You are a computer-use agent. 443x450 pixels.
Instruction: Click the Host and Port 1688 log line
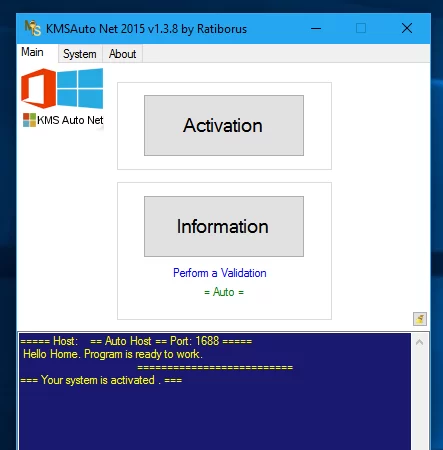[x=136, y=341]
